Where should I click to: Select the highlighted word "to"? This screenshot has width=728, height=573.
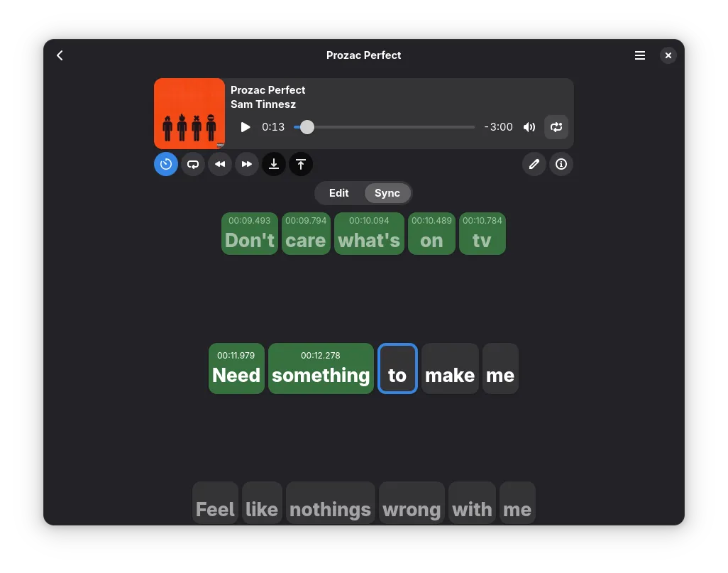(397, 369)
